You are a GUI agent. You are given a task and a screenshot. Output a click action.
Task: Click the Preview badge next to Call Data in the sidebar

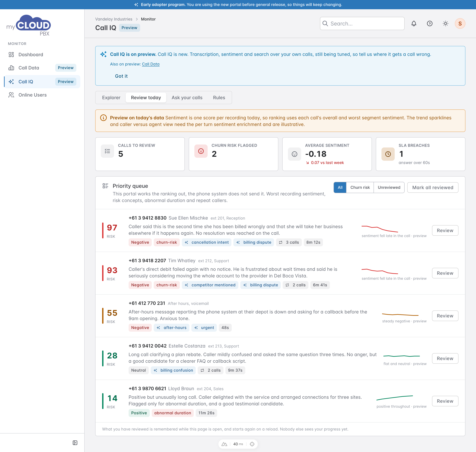click(x=65, y=68)
